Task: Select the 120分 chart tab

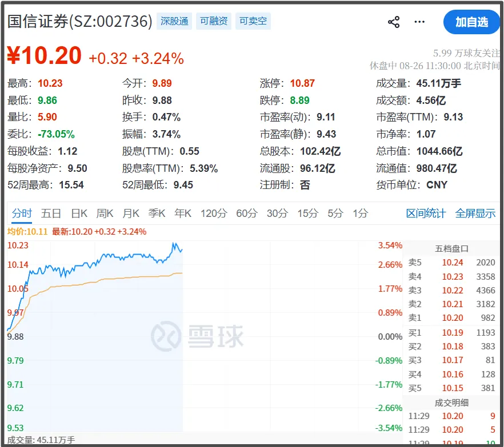Action: point(214,214)
